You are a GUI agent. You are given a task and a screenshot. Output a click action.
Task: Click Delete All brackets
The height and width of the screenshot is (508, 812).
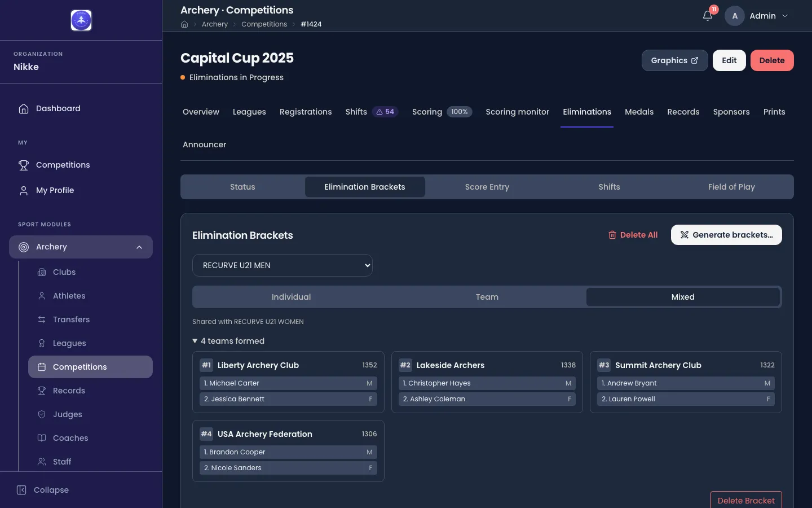coord(633,235)
